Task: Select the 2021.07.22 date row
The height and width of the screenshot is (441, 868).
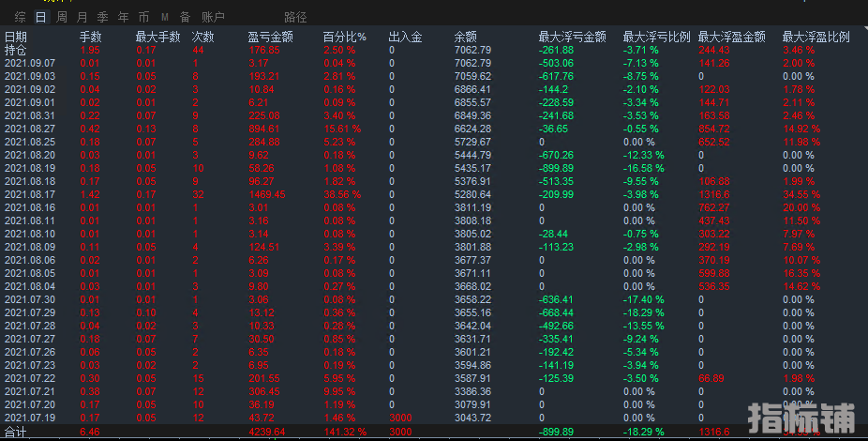Action: tap(30, 378)
